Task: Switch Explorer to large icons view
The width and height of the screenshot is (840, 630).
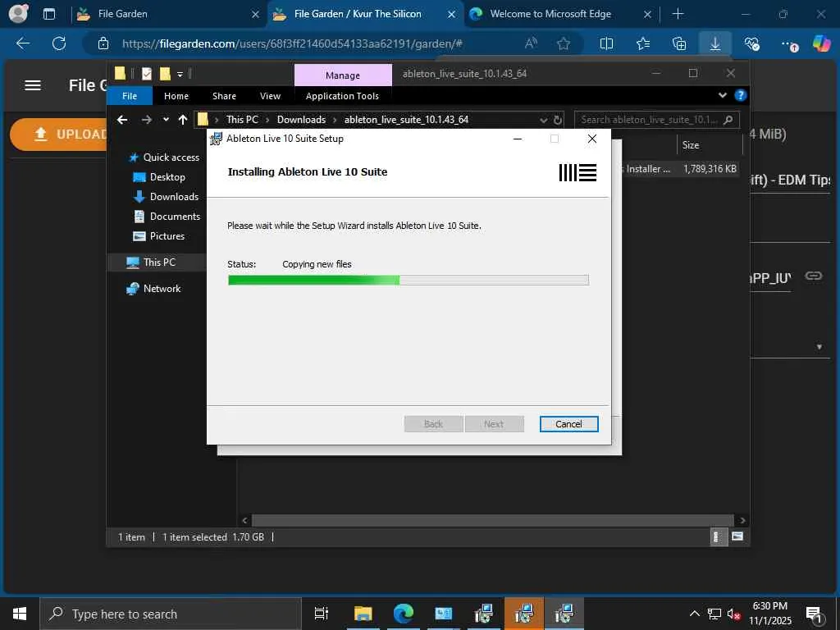Action: pyautogui.click(x=737, y=536)
